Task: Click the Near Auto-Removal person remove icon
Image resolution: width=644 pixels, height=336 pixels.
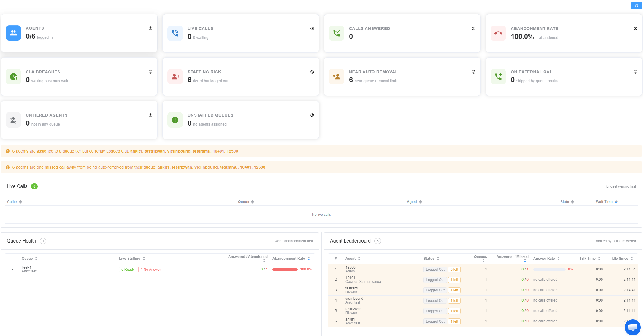Action: (337, 77)
